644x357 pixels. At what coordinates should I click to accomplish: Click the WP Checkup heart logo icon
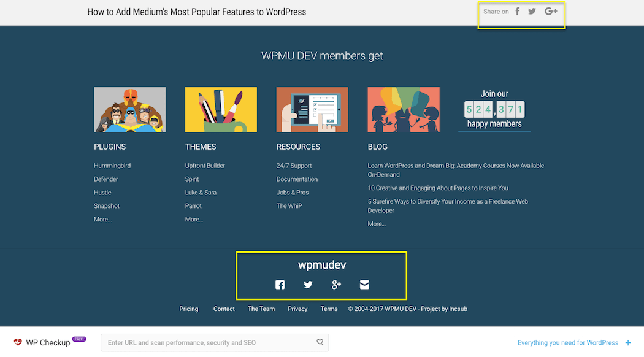[x=18, y=342]
